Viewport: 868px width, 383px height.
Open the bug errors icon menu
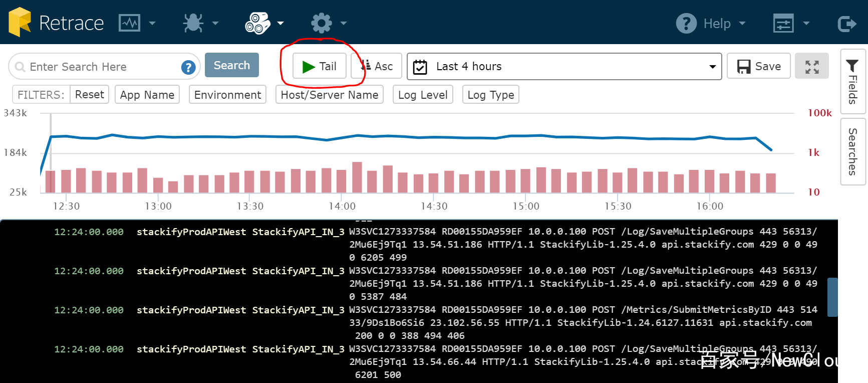pos(193,23)
